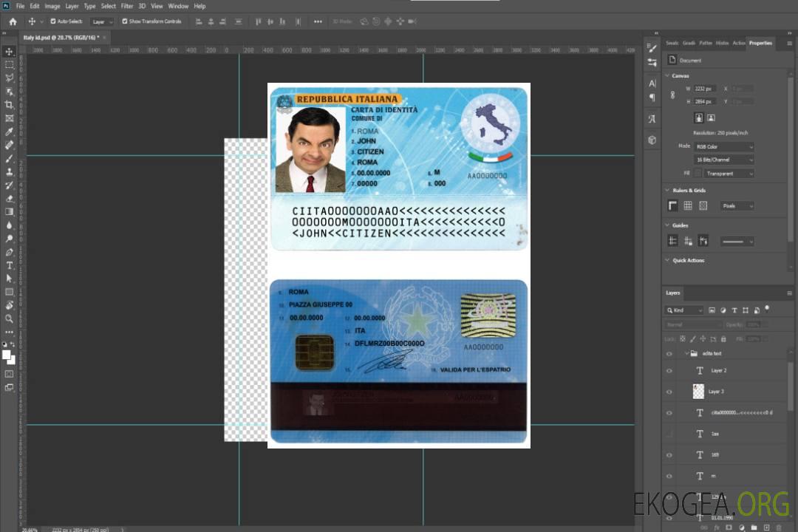Open the 16 Bits/Channel dropdown
The height and width of the screenshot is (532, 798).
(x=723, y=160)
